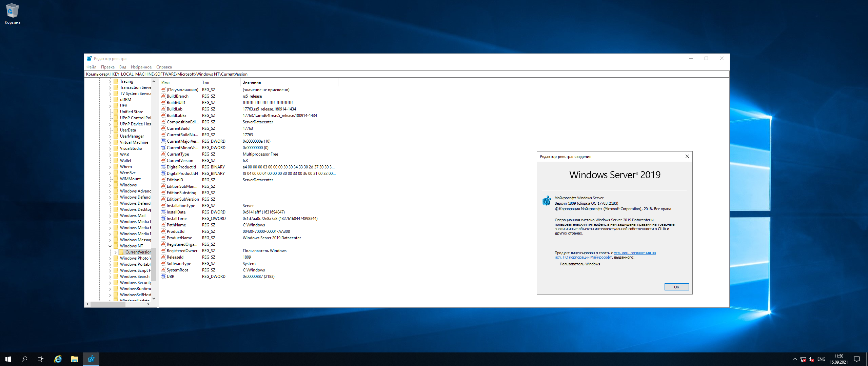This screenshot has height=366, width=868.
Task: Close the Редактор реестра: сведения dialog
Action: tap(687, 156)
